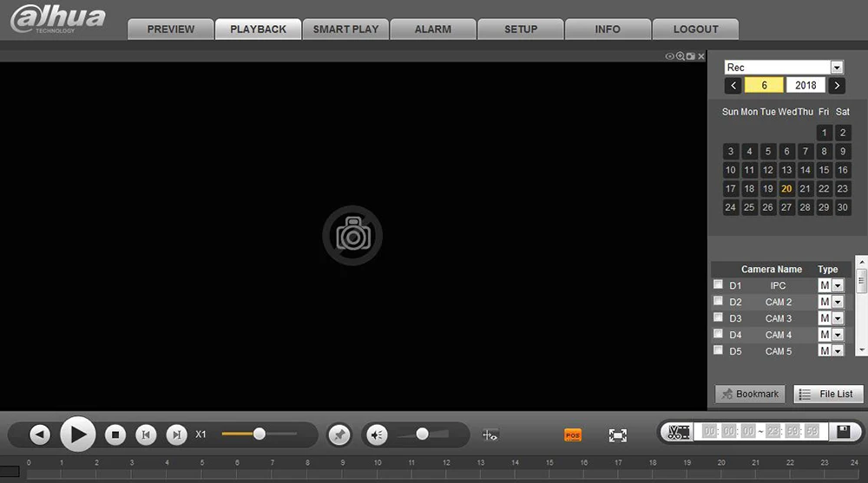Open the stream type dropdown for D2

[838, 302]
